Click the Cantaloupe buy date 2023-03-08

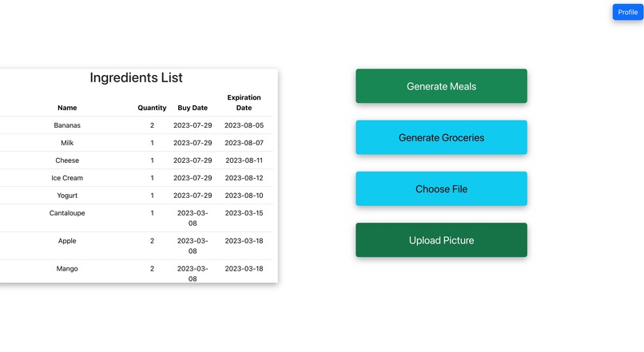point(193,218)
